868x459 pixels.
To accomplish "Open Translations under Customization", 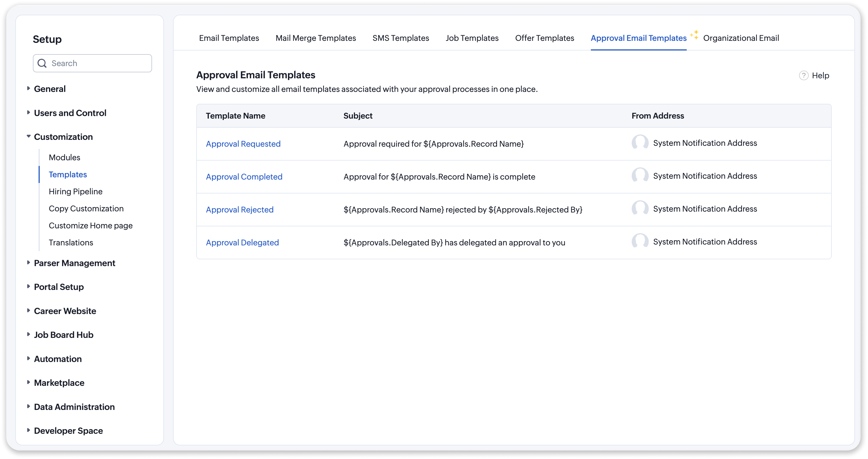I will coord(71,243).
